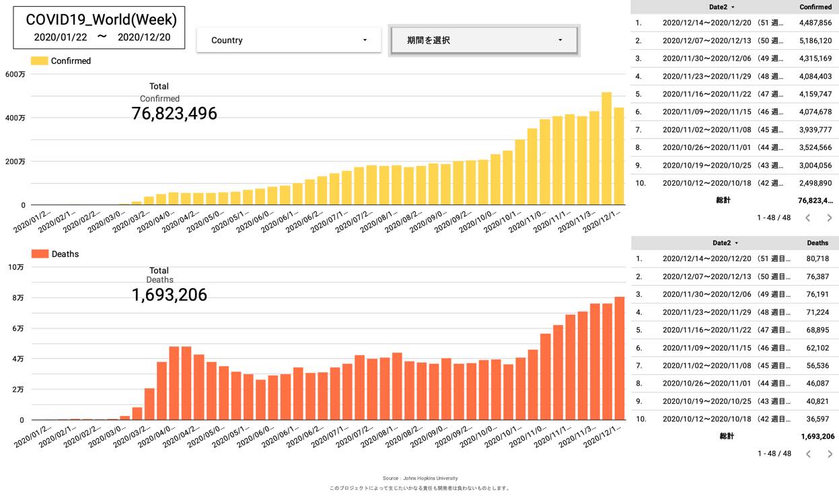Go to next page in Confirmed table
Image resolution: width=839 pixels, height=504 pixels.
point(829,218)
